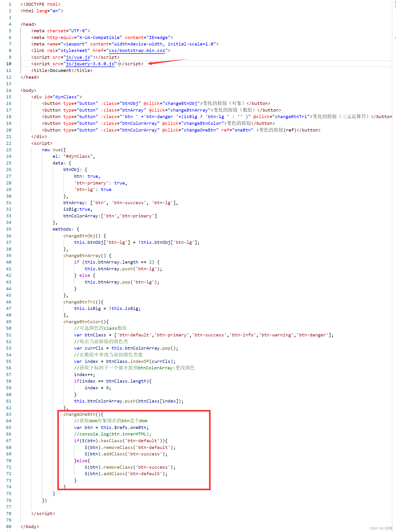Click the changeBtnTri(){ method definition
This screenshot has height=532, width=396.
pyautogui.click(x=83, y=302)
